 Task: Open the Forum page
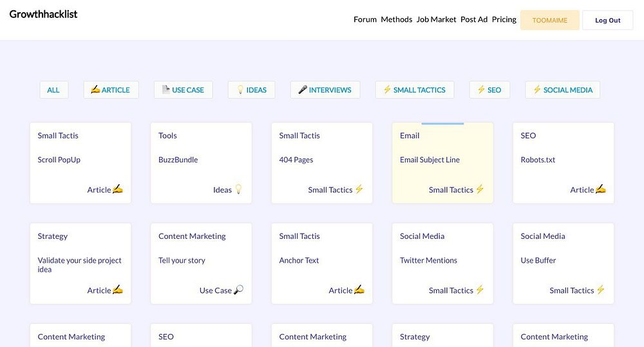(365, 19)
